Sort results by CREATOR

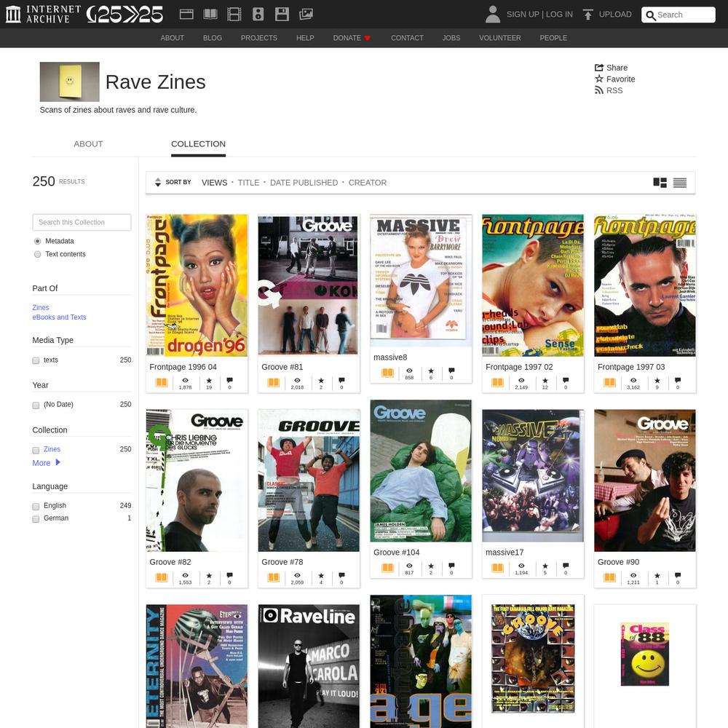pos(368,183)
